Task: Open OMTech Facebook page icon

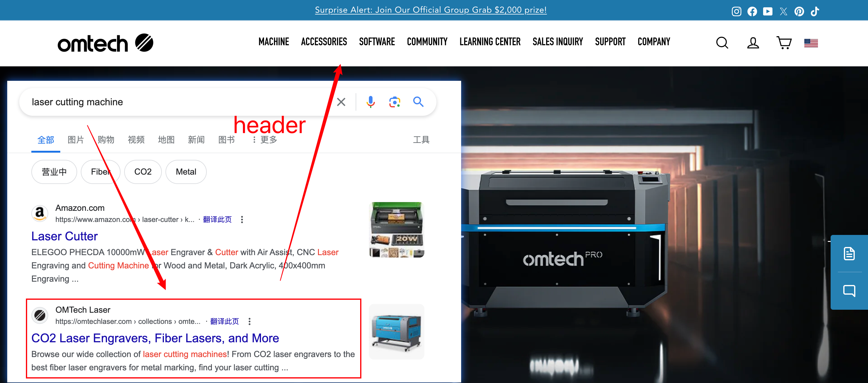Action: [752, 11]
